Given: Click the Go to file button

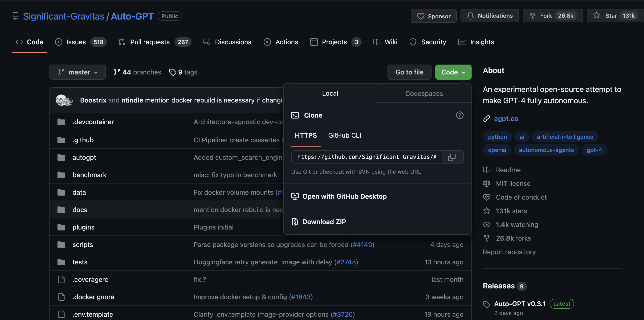Looking at the screenshot, I should click(x=409, y=72).
